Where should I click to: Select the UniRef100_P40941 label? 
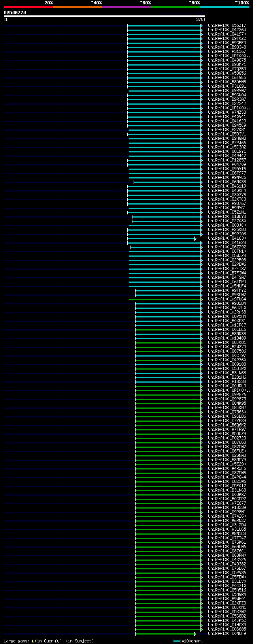227,116
